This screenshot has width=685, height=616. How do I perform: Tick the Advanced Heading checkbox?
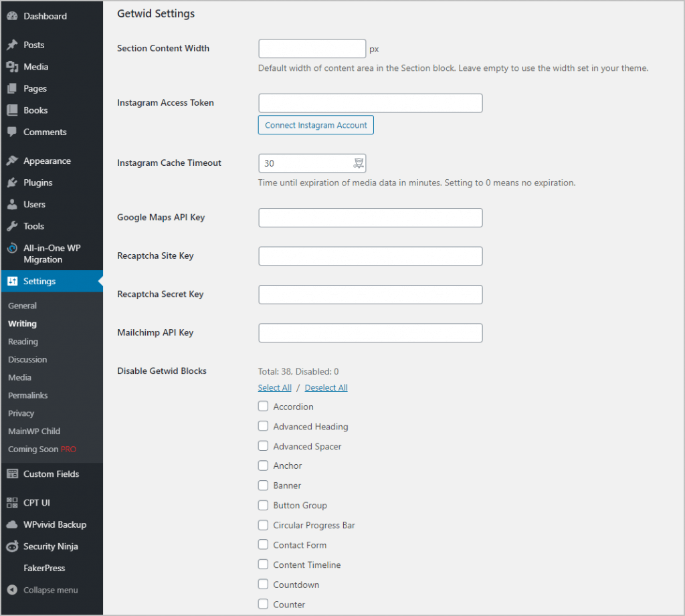pos(263,426)
